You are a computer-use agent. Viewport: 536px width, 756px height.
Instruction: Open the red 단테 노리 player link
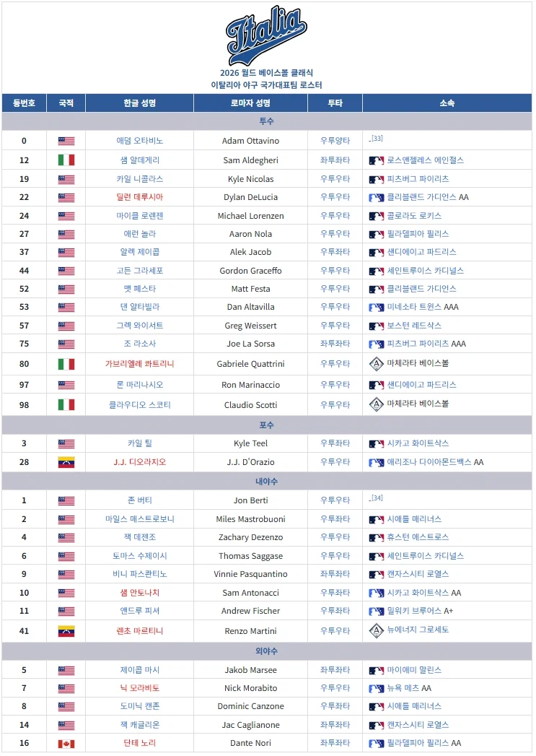click(x=140, y=744)
